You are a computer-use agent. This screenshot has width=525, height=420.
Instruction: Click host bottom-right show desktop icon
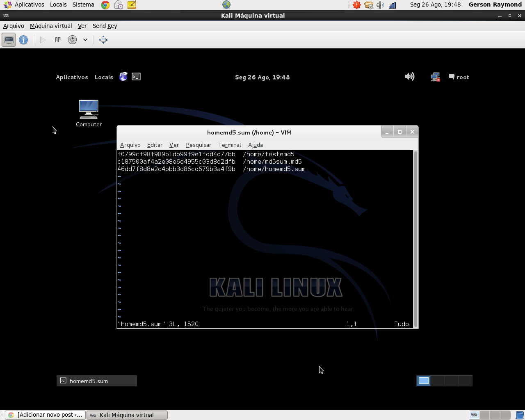tap(520, 415)
